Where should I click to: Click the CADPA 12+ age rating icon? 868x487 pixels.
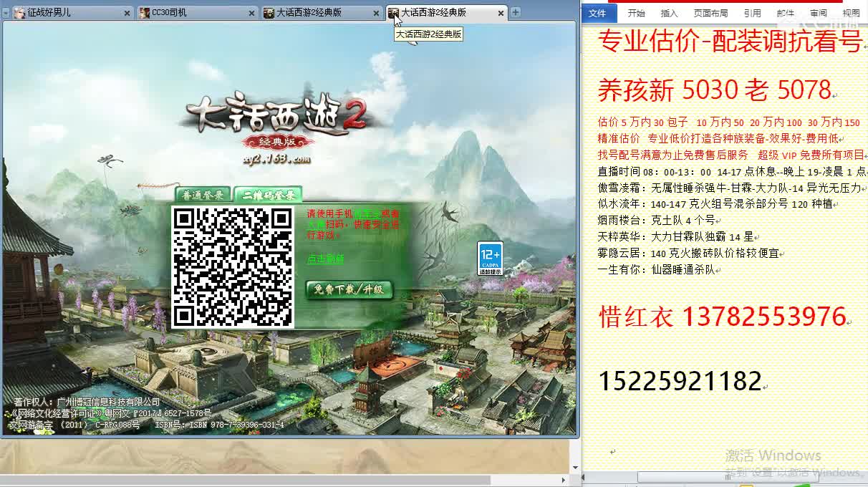(x=490, y=259)
